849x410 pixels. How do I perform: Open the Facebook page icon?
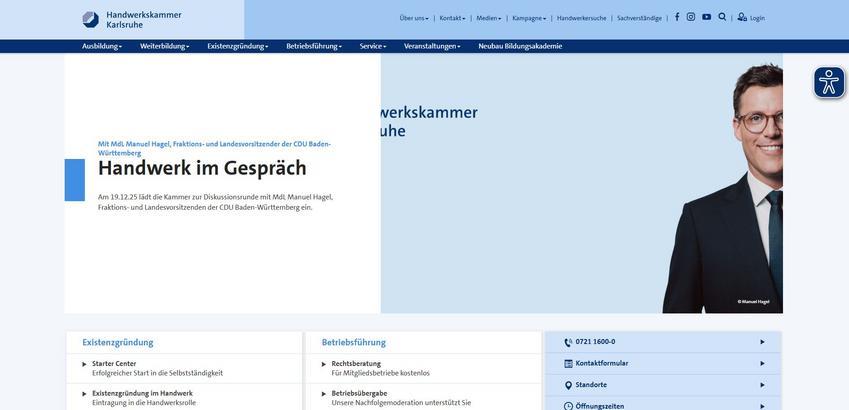coord(677,17)
